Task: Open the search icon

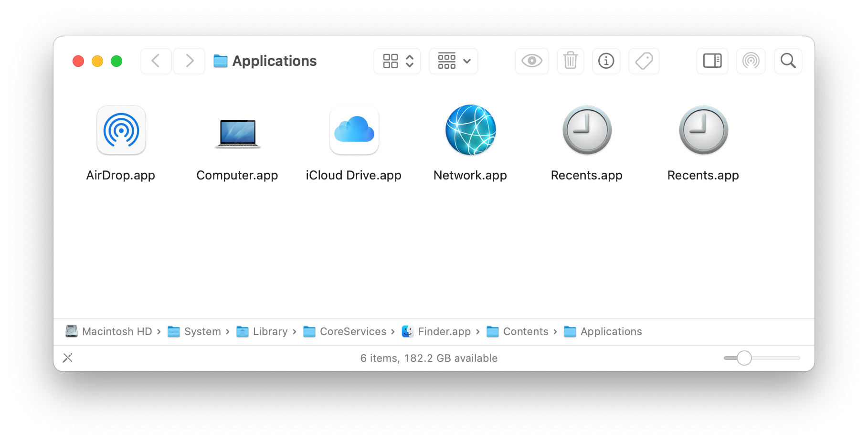Action: [x=788, y=61]
